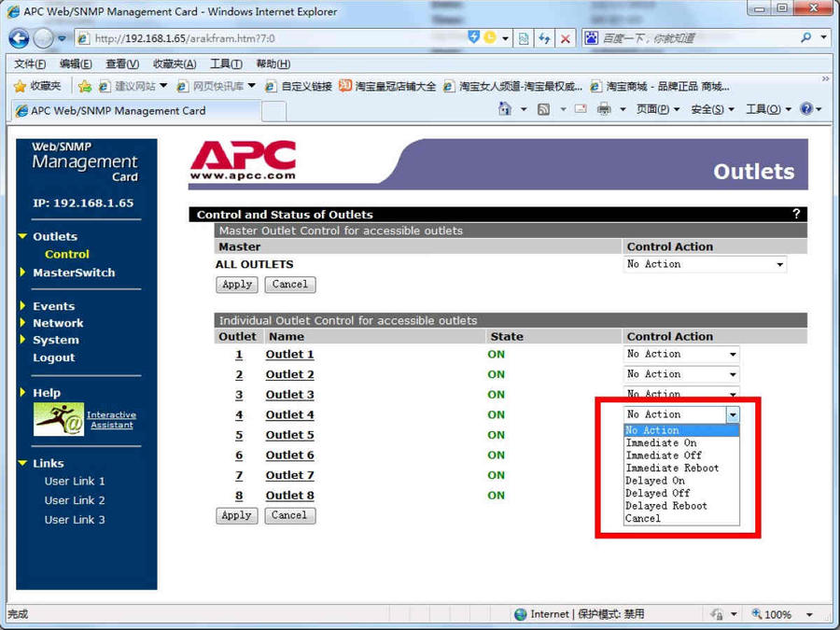This screenshot has width=840, height=630.
Task: Open the ALL OUTLETS Control Action dropdown
Action: pyautogui.click(x=705, y=265)
